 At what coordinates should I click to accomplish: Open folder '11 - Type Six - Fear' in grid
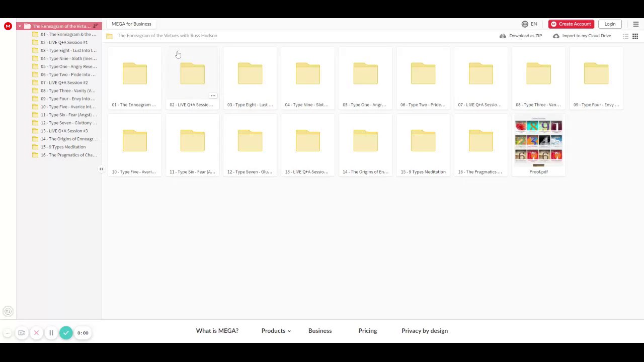(x=192, y=145)
